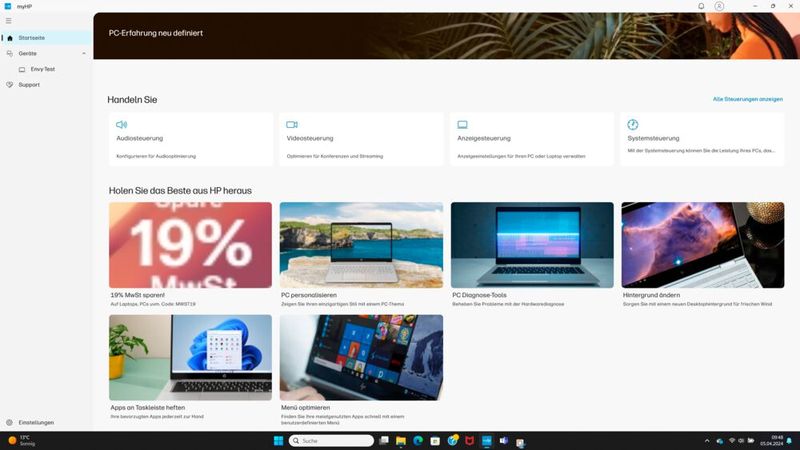
Task: Open the PC personalisieren card image
Action: coord(361,245)
